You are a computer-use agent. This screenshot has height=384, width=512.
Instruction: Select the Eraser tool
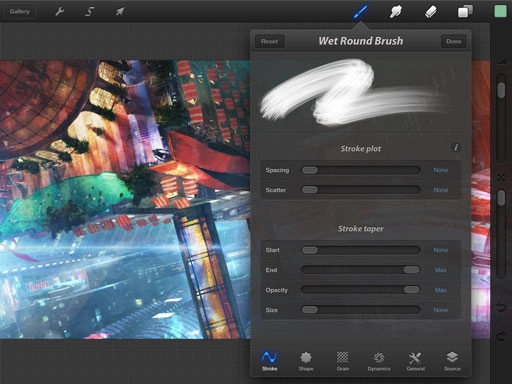point(430,12)
